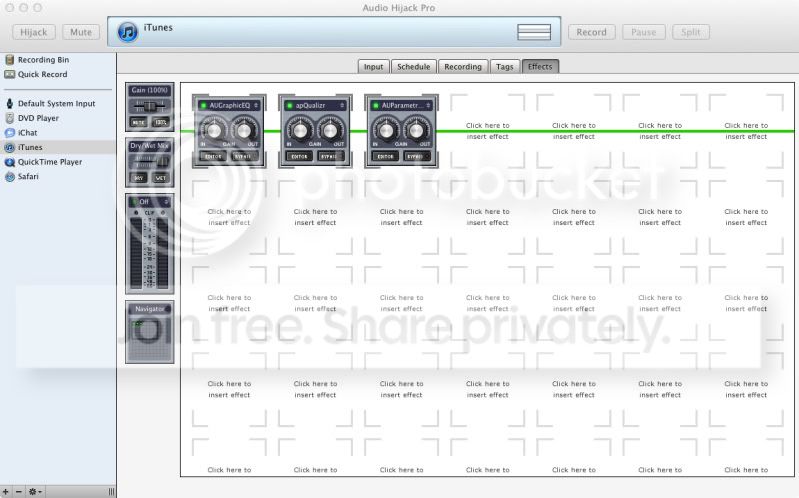This screenshot has width=799, height=498.
Task: Toggle the apQualizr green power light
Action: point(289,106)
